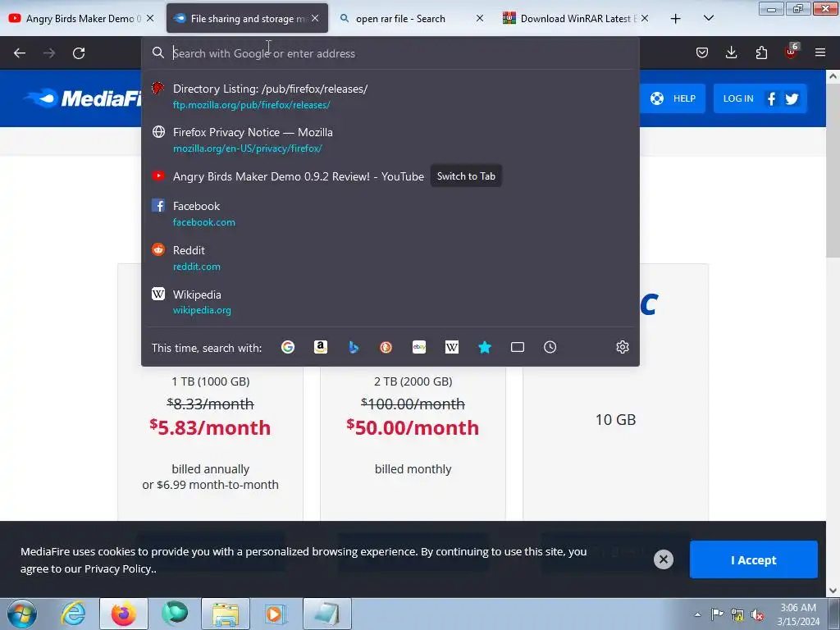Switch to Download WinRAR Latest tab
This screenshot has height=630, width=840.
(577, 18)
